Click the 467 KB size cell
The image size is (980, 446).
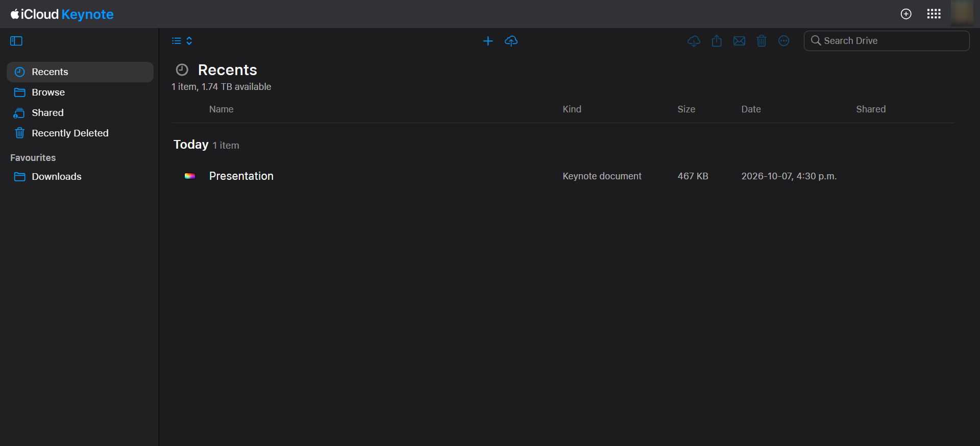click(693, 176)
